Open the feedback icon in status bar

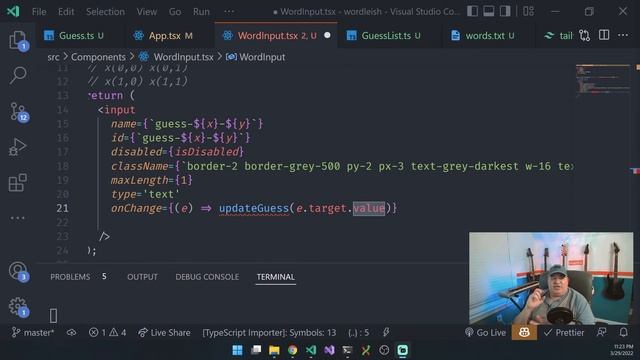pyautogui.click(x=602, y=333)
